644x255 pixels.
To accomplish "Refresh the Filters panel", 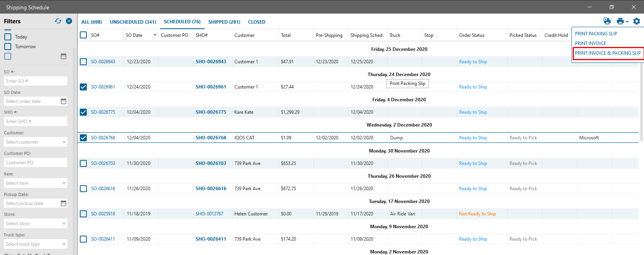I will click(58, 21).
